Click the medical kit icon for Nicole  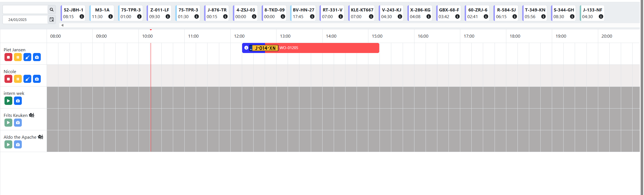(x=37, y=79)
